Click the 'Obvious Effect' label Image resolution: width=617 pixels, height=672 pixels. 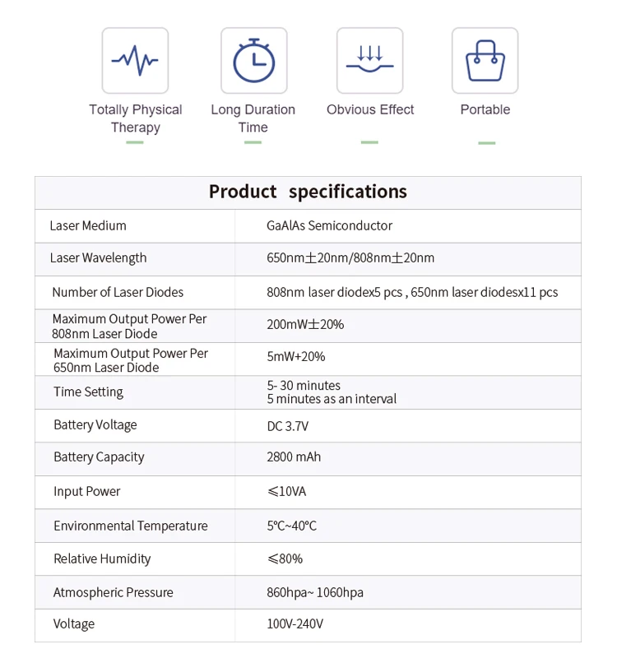pos(370,109)
